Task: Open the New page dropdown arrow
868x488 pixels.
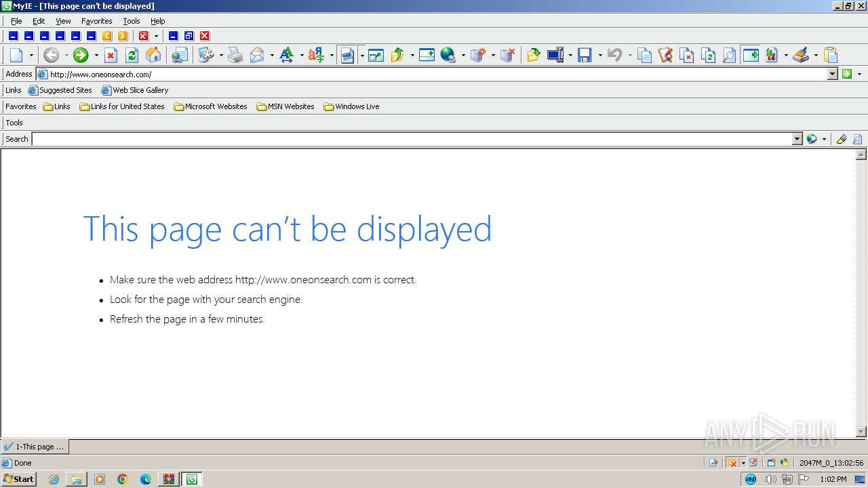Action: (31, 56)
